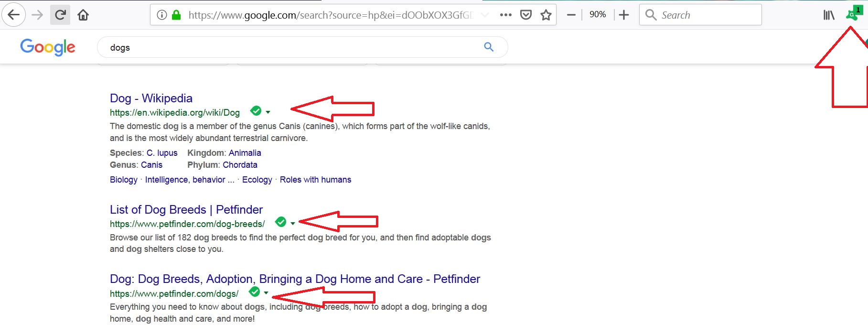Submit search with the blue magnifier
Screen dimensions: 868x336
[x=489, y=47]
